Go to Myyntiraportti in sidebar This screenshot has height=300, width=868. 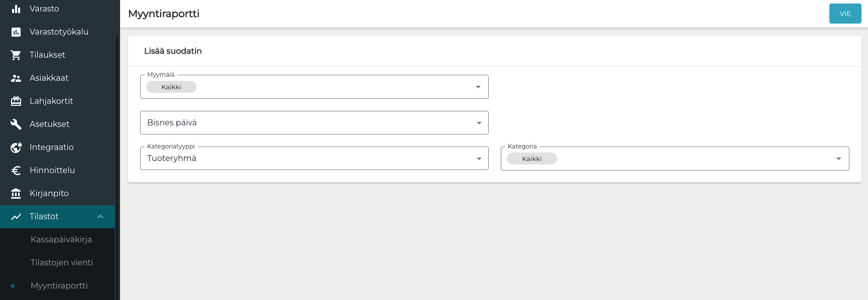(x=59, y=286)
